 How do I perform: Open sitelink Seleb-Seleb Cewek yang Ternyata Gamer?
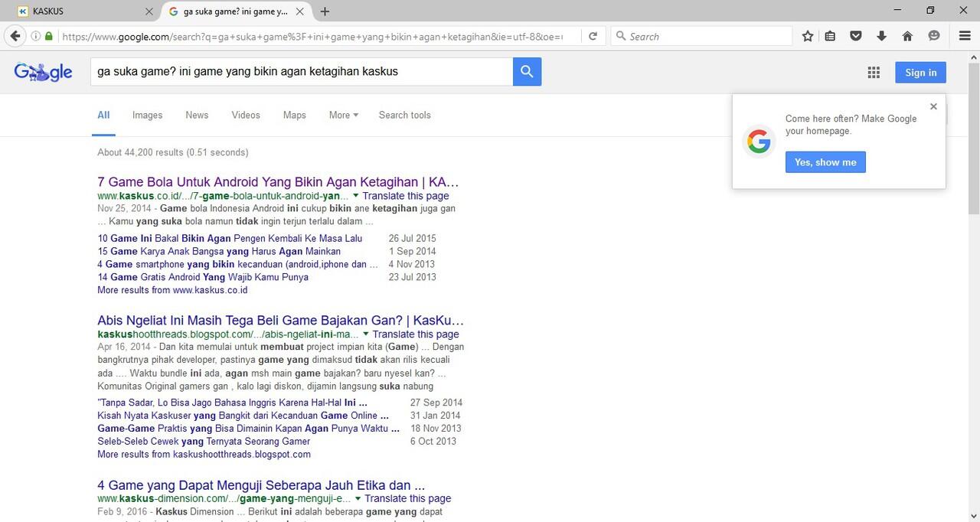[204, 441]
